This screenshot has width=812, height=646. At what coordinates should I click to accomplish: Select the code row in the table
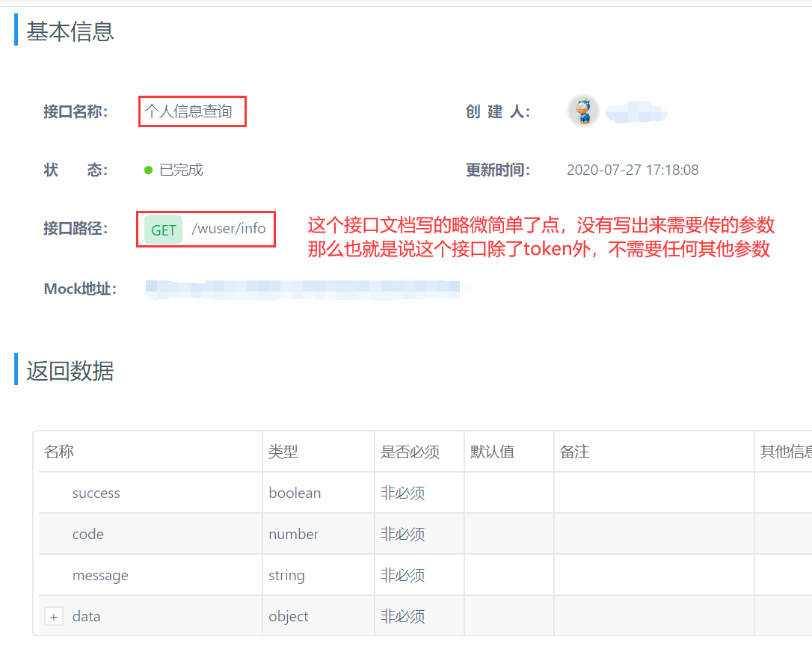click(87, 534)
